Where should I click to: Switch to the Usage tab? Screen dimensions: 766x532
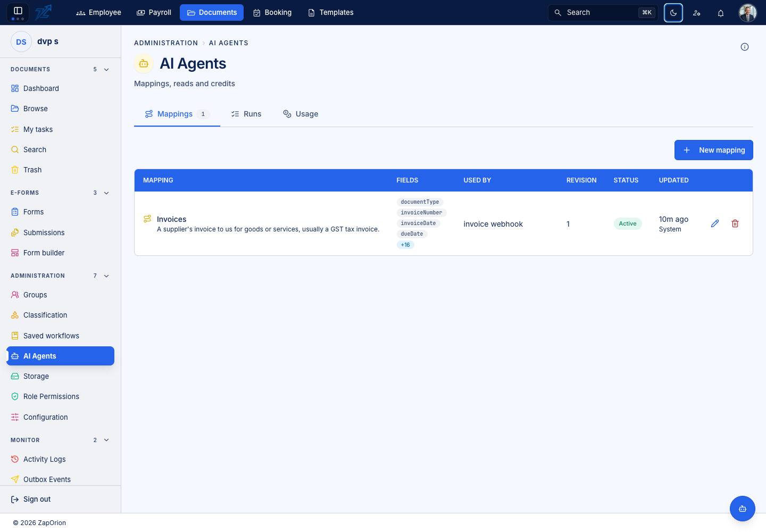point(301,114)
